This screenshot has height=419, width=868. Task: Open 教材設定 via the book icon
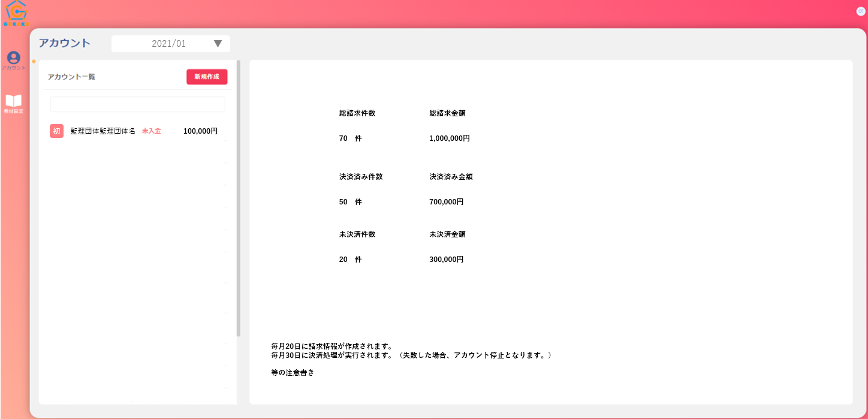13,101
